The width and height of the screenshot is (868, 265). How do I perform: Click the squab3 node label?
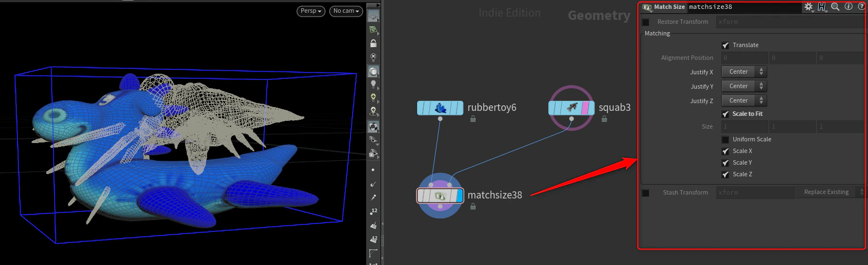[x=615, y=107]
